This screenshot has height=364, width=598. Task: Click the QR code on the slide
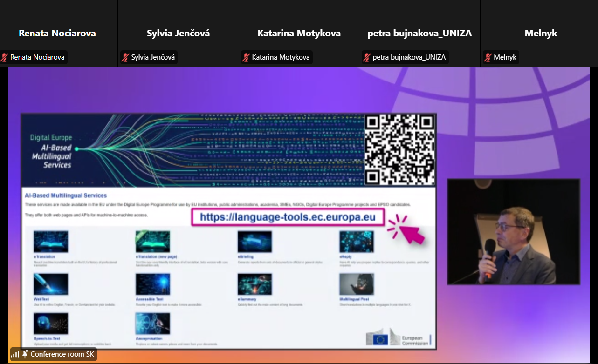coord(399,149)
